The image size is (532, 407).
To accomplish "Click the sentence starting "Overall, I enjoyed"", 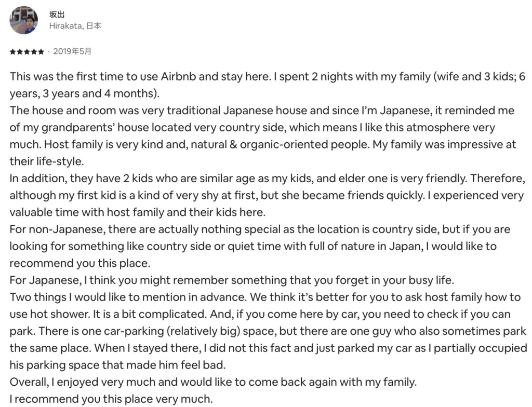I will click(x=213, y=382).
